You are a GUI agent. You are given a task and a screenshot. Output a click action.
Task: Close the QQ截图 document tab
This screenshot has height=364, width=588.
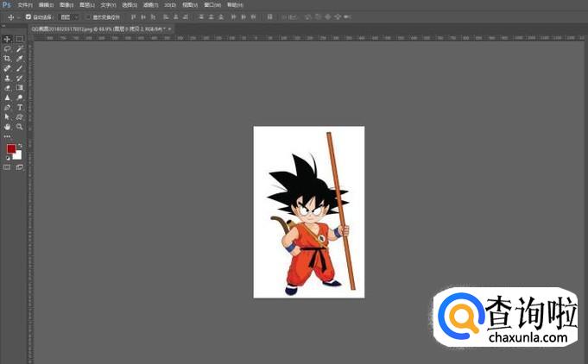point(169,28)
